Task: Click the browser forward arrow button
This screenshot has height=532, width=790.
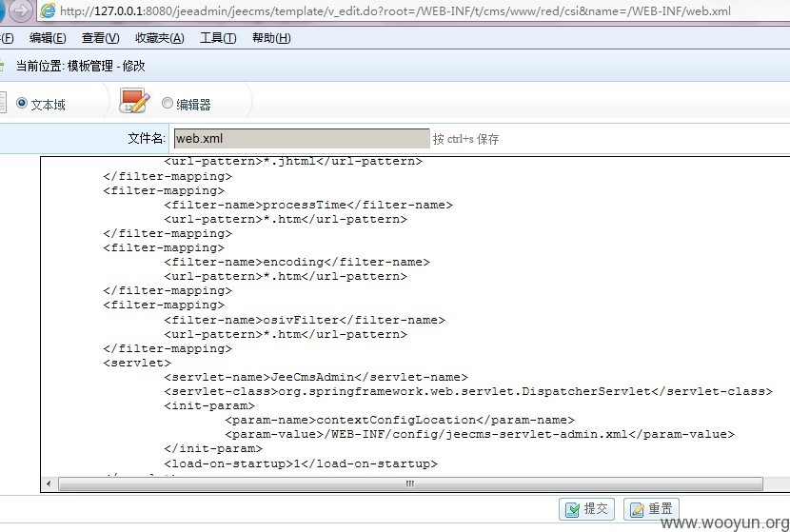Action: click(21, 10)
